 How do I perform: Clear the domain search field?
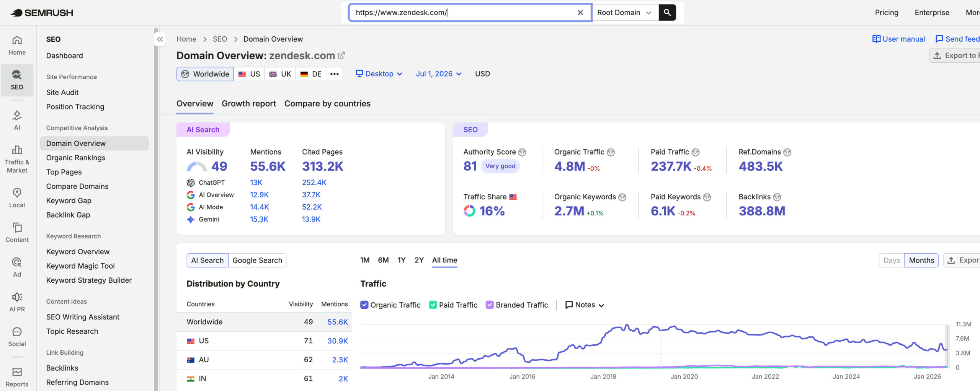580,13
